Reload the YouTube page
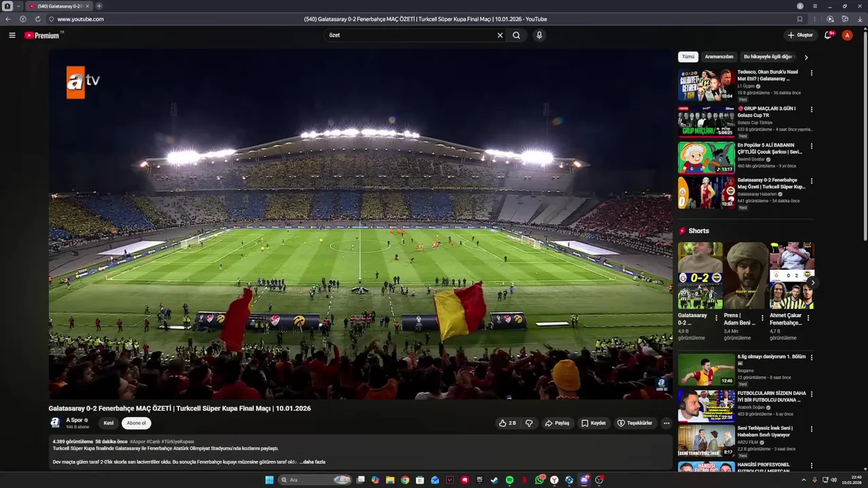Image resolution: width=868 pixels, height=488 pixels. [37, 19]
